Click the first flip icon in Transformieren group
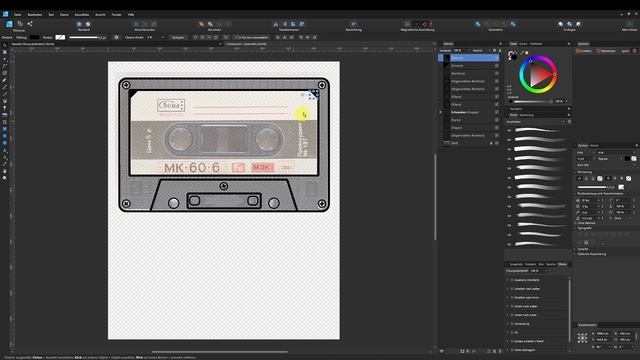The height and width of the screenshot is (360, 640). tap(276, 24)
